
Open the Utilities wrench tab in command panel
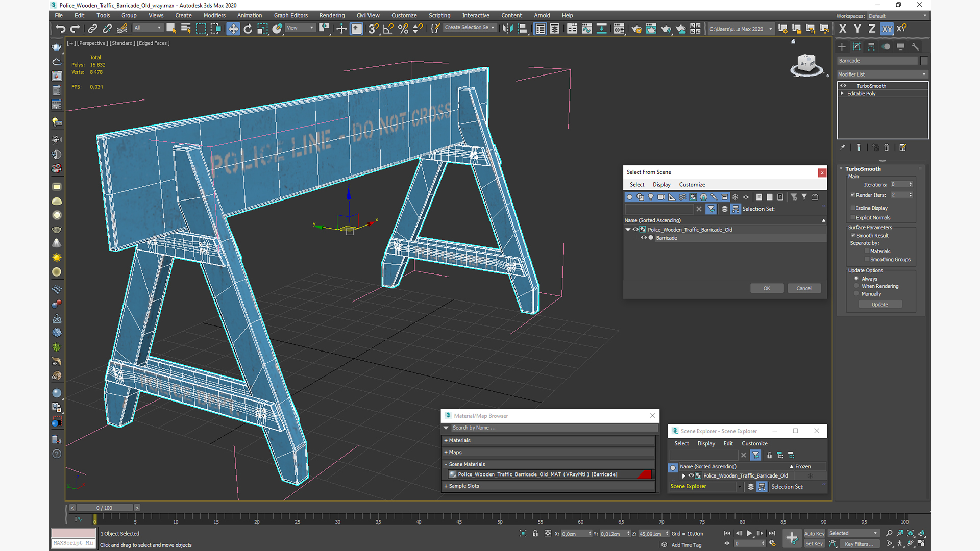click(x=915, y=46)
